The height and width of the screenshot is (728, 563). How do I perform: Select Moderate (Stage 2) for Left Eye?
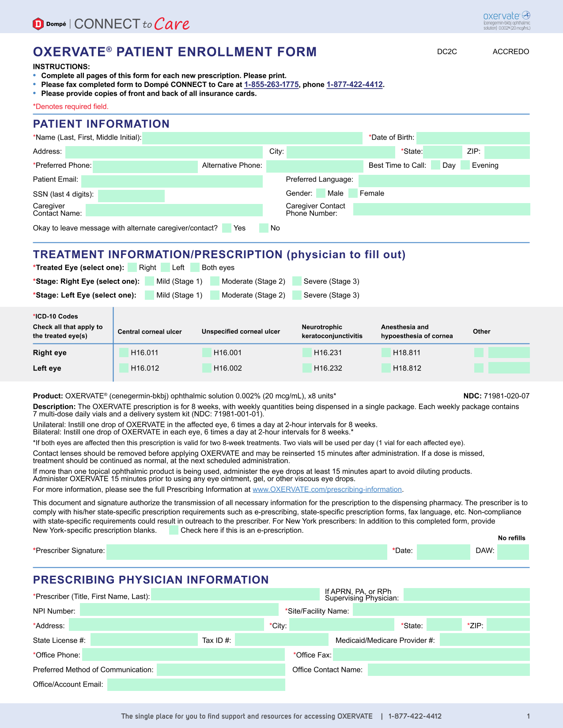click(215, 295)
